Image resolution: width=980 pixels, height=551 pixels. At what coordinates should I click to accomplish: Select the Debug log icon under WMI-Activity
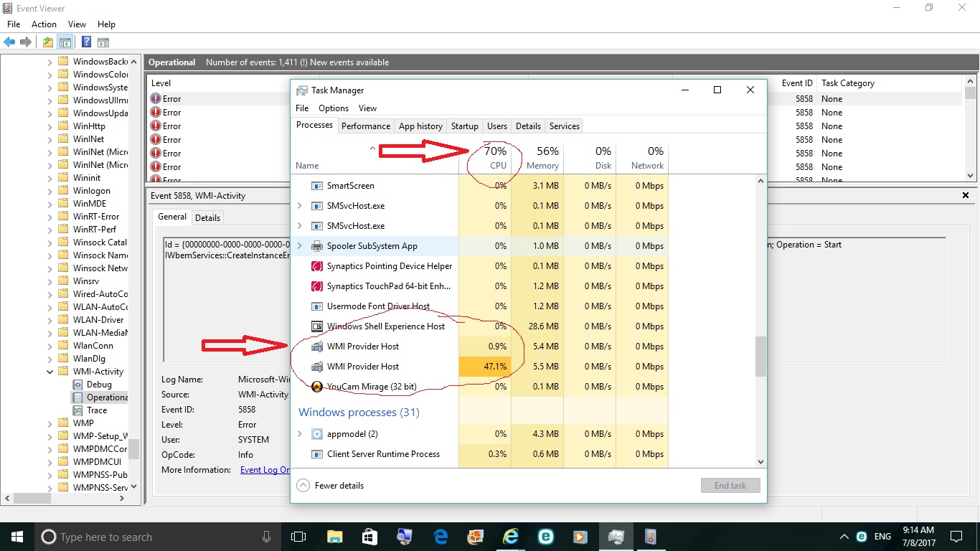[x=78, y=385]
